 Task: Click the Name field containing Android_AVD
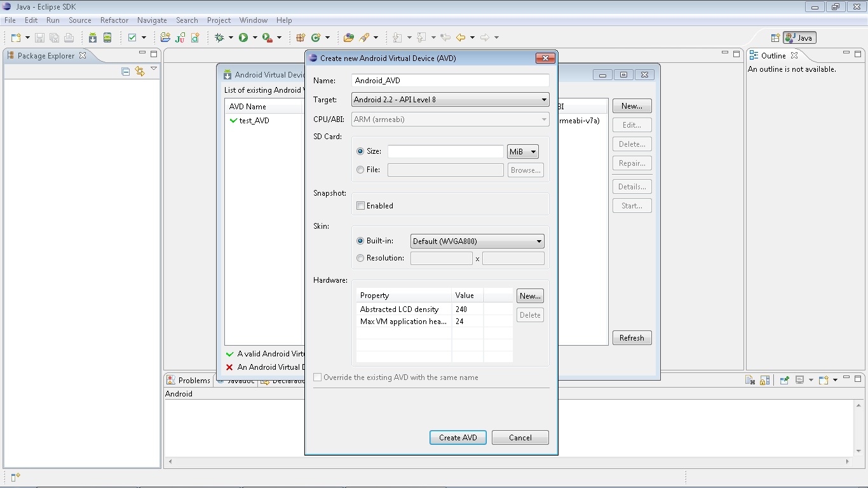click(451, 81)
